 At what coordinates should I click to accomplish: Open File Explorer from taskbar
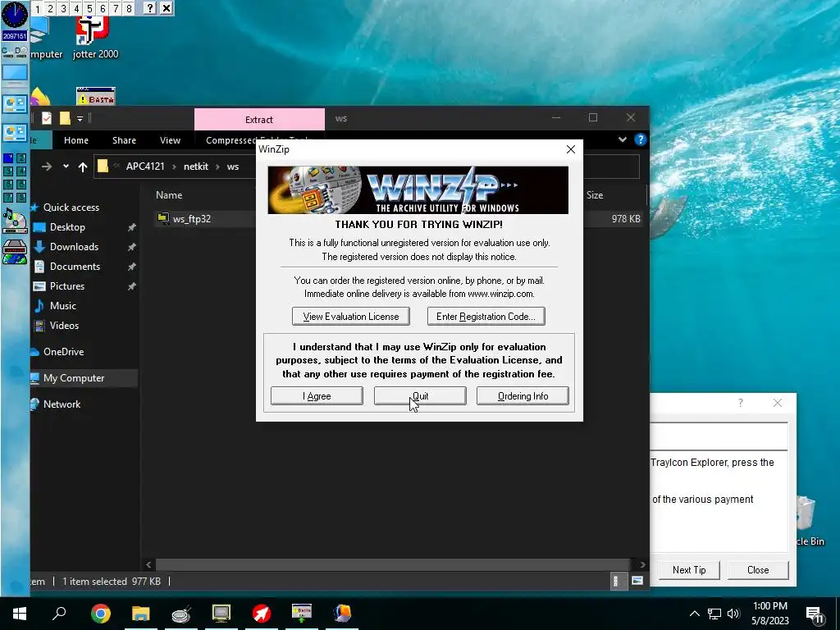140,613
